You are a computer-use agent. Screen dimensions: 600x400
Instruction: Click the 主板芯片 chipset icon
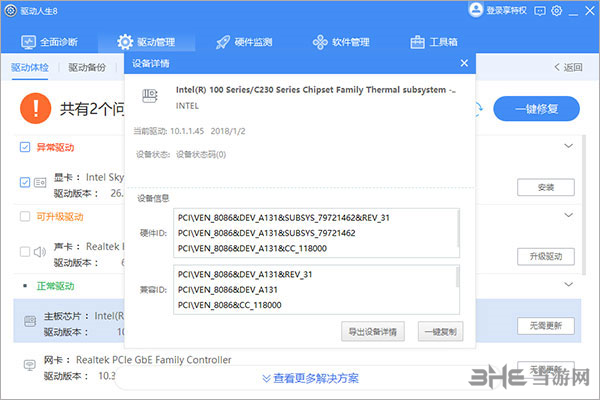(x=30, y=321)
